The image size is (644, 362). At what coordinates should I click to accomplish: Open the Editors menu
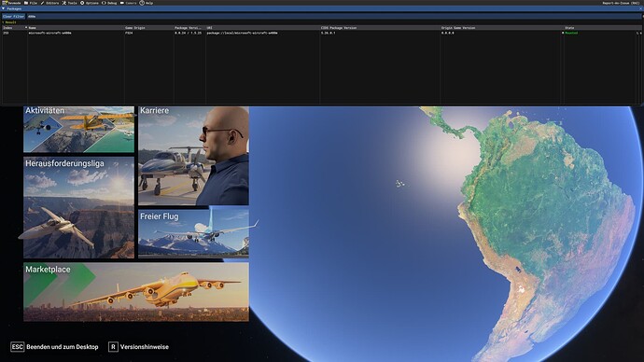pos(49,3)
